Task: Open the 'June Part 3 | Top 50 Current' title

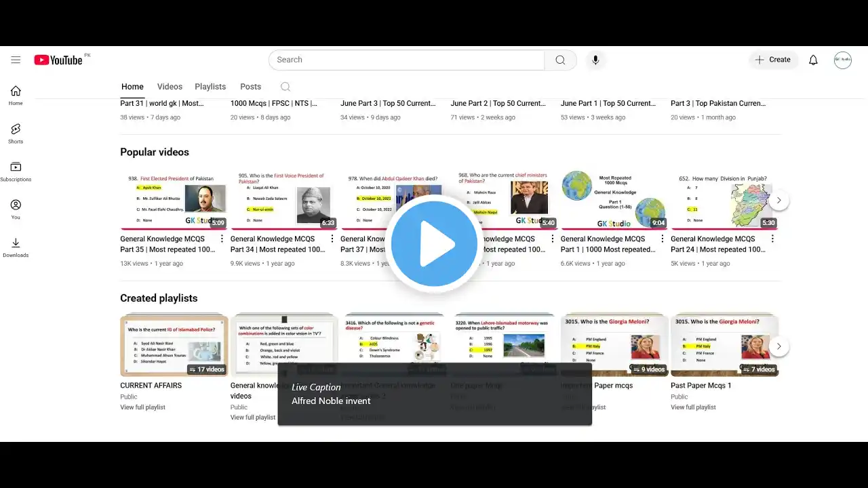Action: [388, 104]
